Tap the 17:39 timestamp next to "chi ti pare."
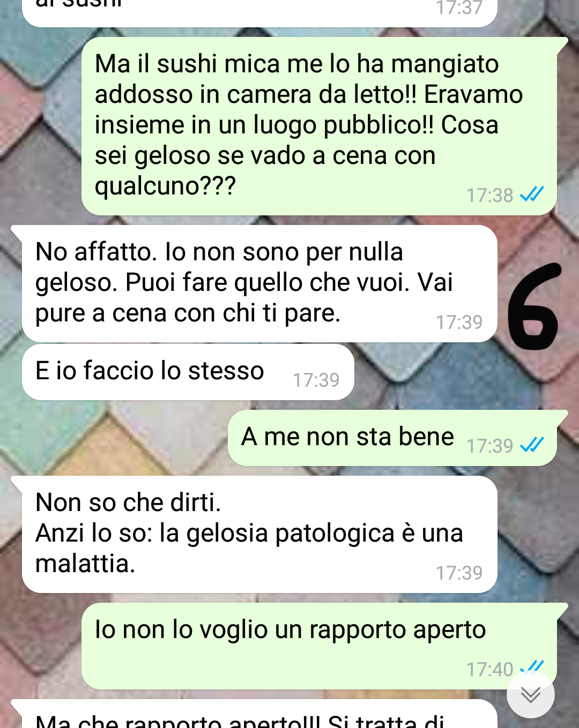579x728 pixels. pos(459,322)
